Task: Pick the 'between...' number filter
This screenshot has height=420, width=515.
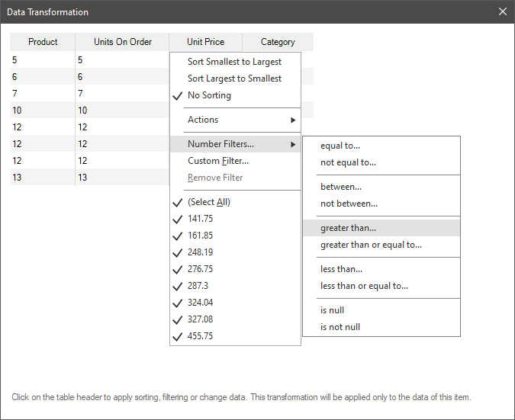Action: pyautogui.click(x=341, y=187)
